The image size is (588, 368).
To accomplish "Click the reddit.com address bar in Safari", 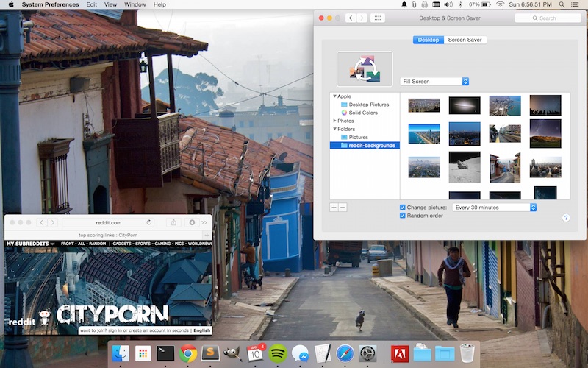I will pyautogui.click(x=108, y=222).
